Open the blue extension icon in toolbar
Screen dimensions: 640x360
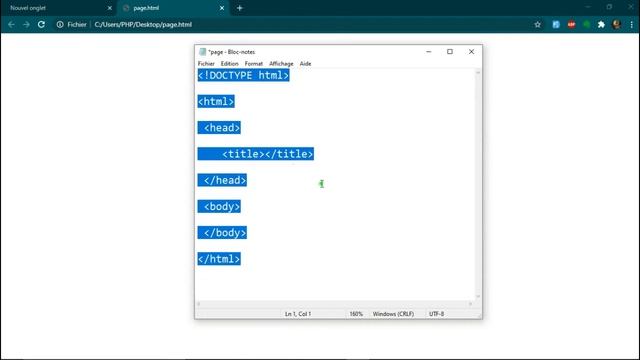(x=556, y=24)
